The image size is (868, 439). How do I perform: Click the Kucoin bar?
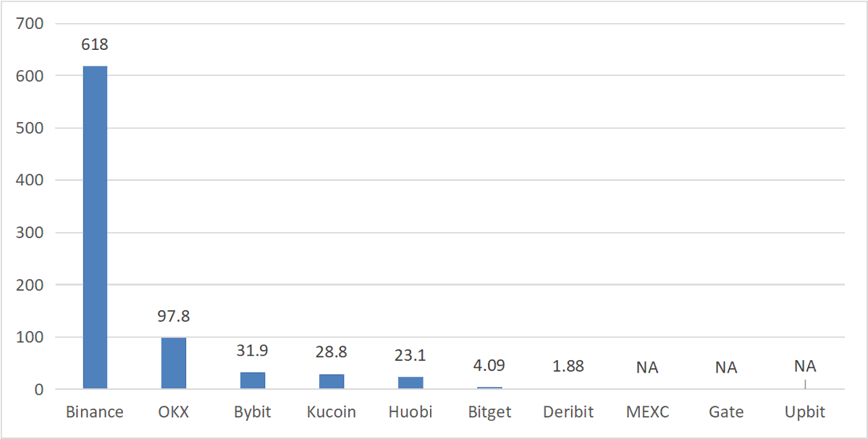(332, 381)
